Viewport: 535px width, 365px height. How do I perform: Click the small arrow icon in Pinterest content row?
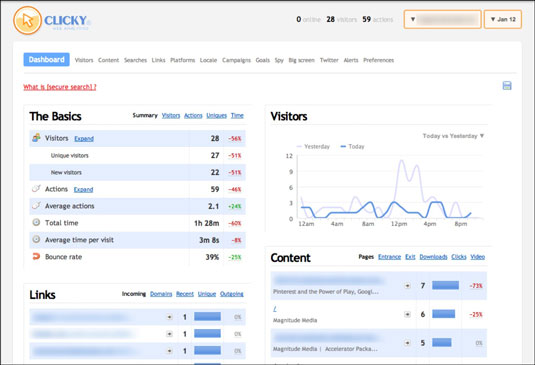[407, 286]
